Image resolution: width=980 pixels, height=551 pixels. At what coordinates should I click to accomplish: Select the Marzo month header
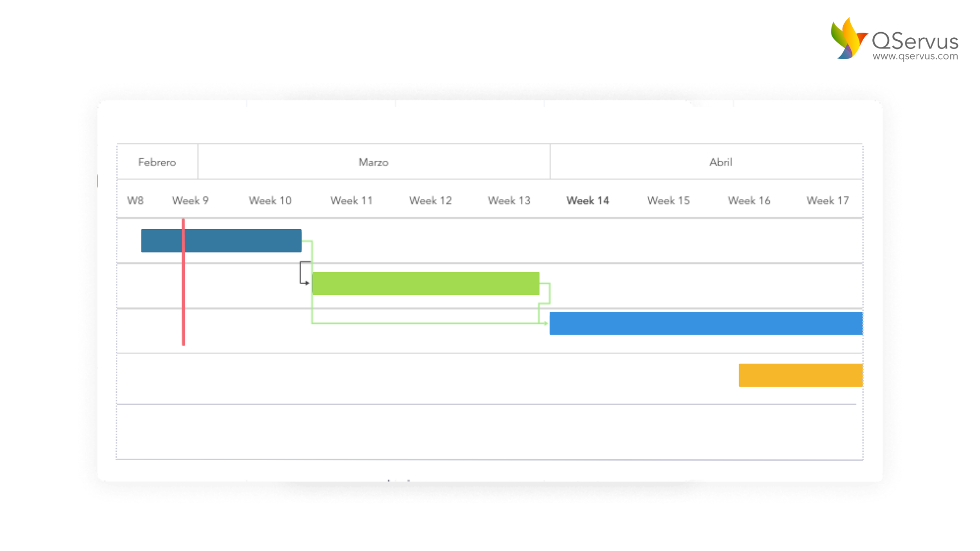[x=374, y=162]
